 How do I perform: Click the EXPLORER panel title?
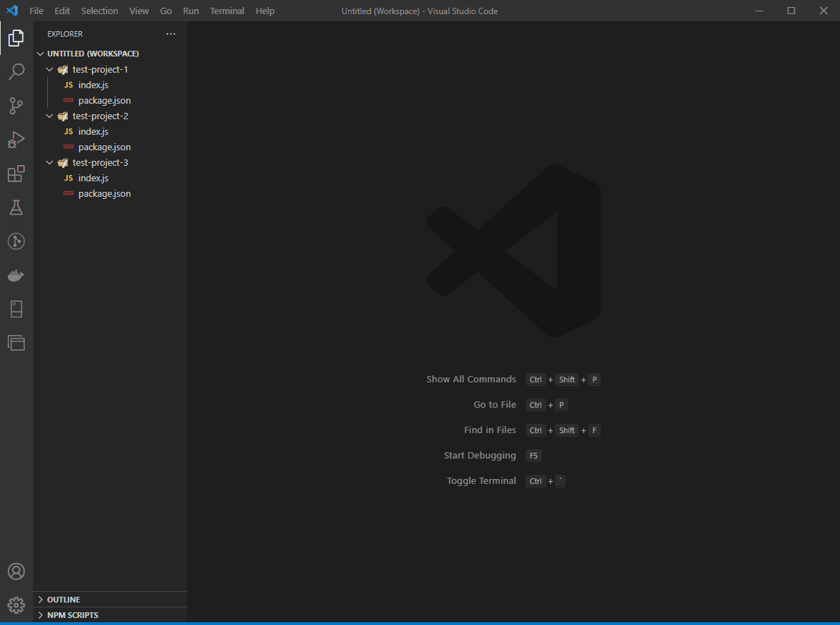[65, 34]
